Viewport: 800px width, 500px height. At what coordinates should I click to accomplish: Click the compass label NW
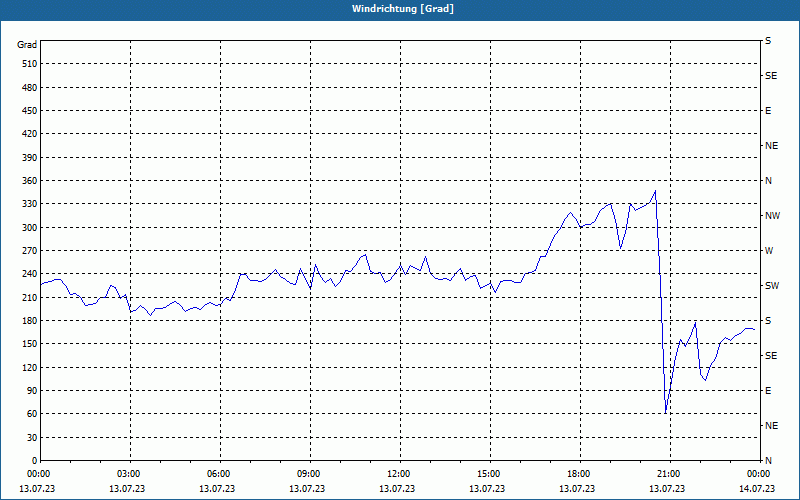pyautogui.click(x=772, y=216)
